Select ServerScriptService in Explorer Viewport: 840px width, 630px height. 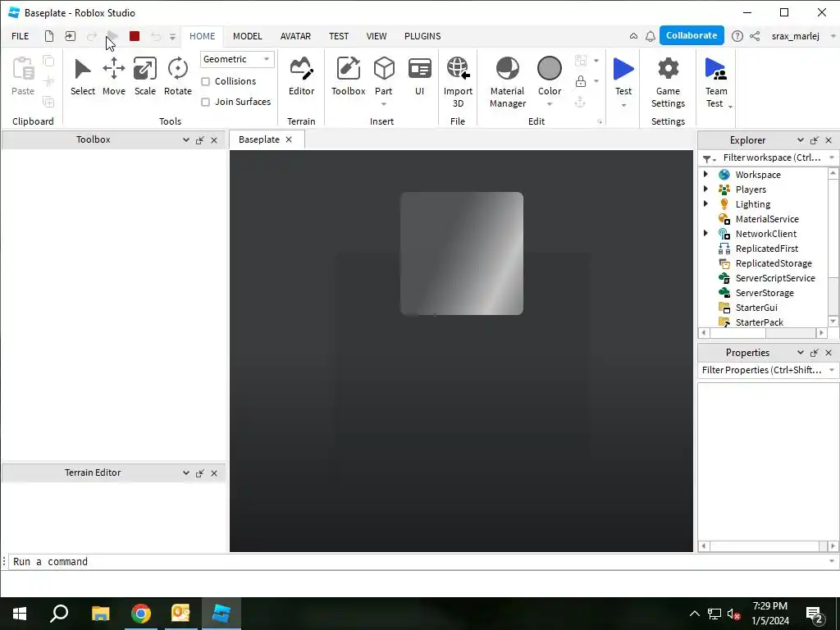point(774,278)
